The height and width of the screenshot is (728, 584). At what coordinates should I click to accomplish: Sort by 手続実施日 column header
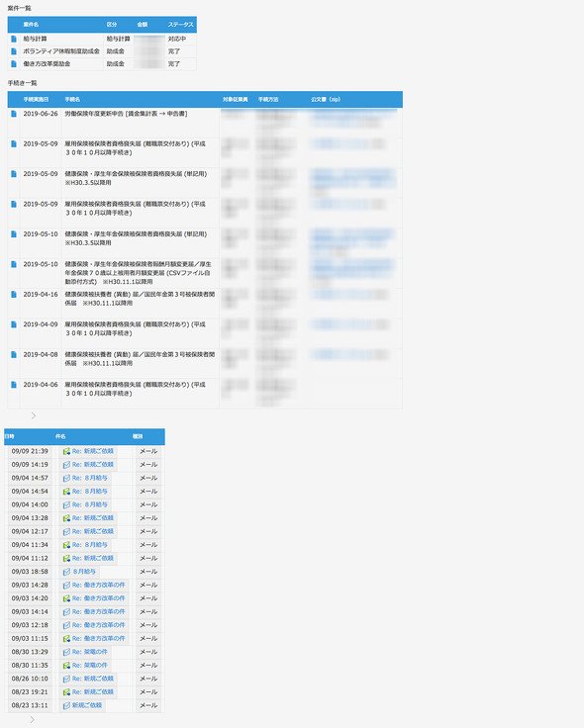point(37,99)
